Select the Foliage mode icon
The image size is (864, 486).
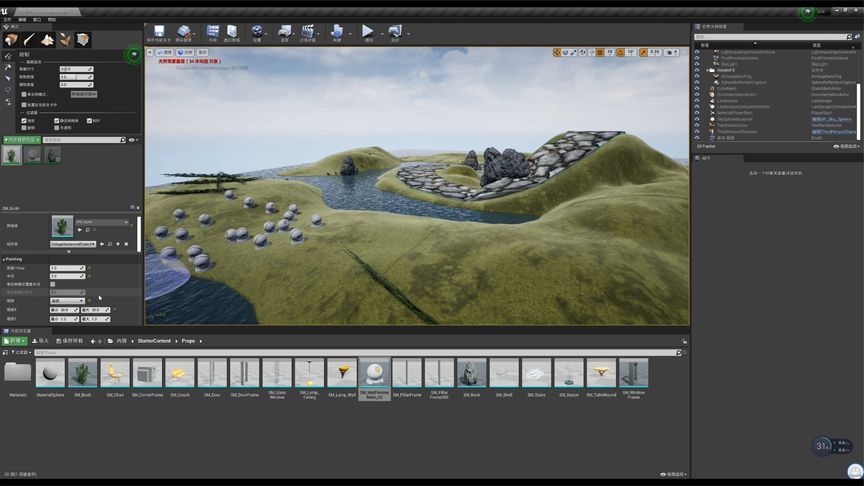pyautogui.click(x=65, y=39)
